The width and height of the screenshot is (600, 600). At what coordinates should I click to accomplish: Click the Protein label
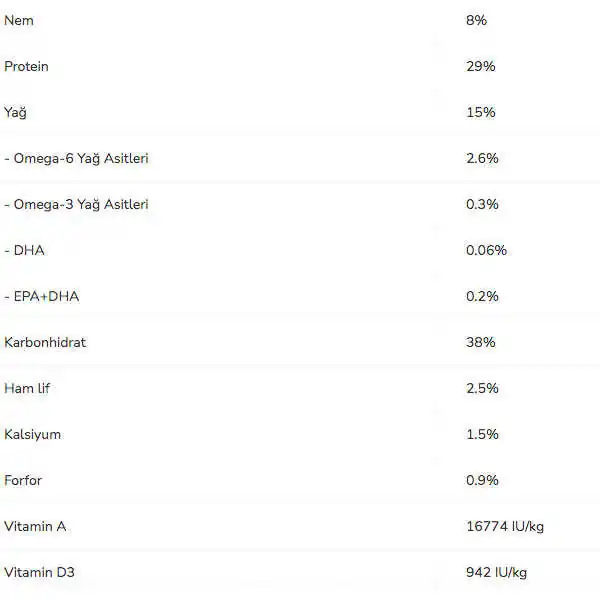(x=26, y=66)
